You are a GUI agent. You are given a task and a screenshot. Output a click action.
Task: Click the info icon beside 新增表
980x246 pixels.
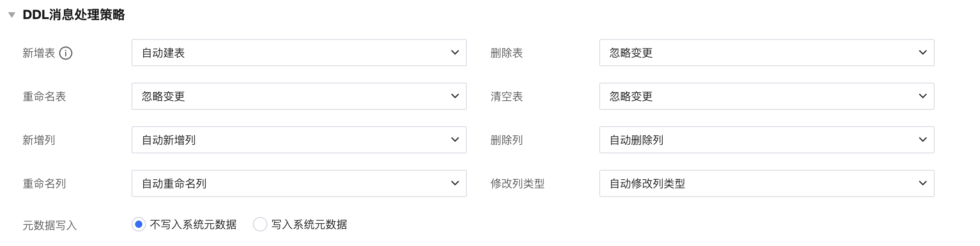[66, 53]
